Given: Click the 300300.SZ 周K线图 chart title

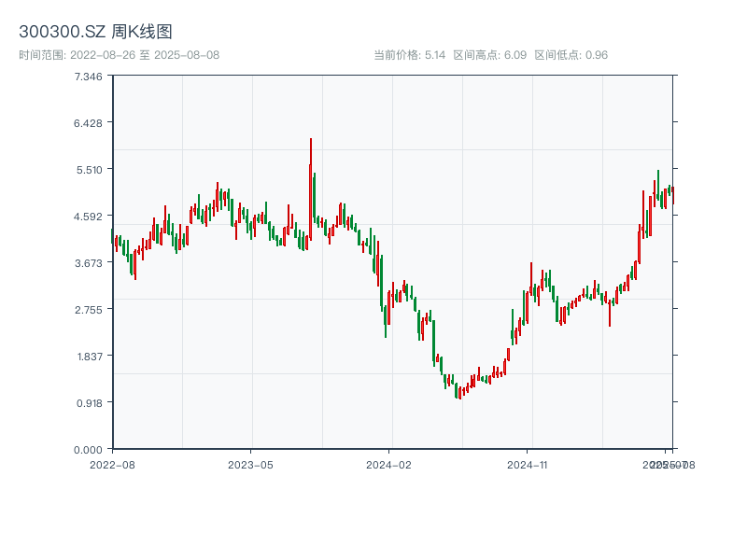Looking at the screenshot, I should 95,33.
